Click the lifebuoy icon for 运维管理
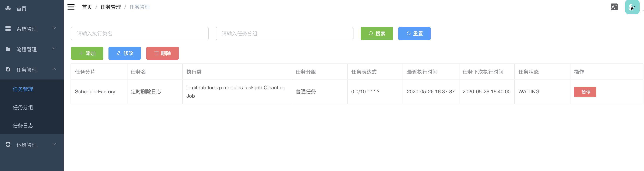 (8, 144)
